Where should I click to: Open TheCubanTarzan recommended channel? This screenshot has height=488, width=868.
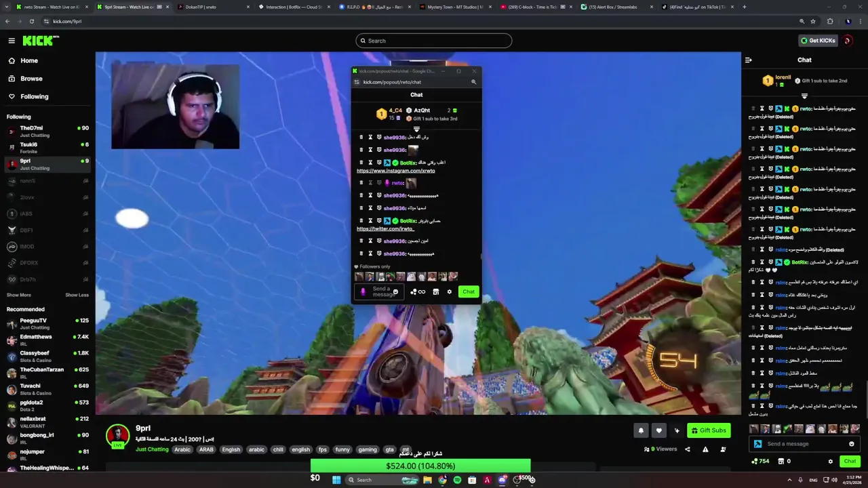click(47, 373)
